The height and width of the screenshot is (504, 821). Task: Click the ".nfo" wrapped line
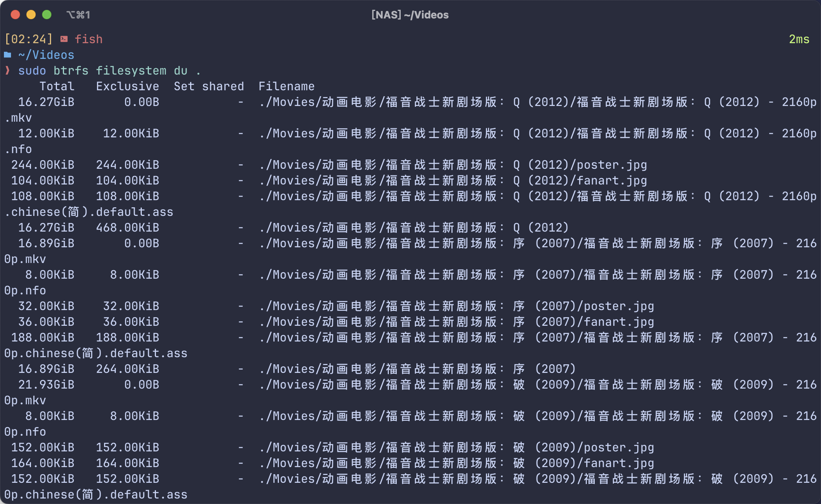18,149
